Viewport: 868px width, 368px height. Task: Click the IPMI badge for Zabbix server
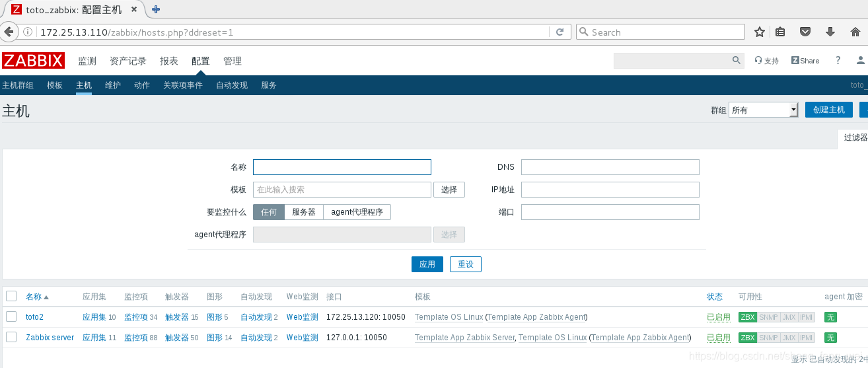806,338
